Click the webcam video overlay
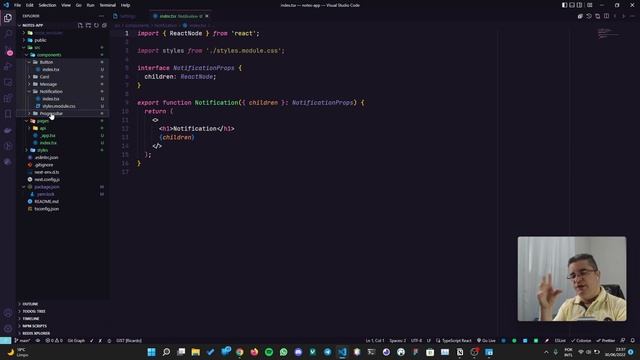 point(572,279)
